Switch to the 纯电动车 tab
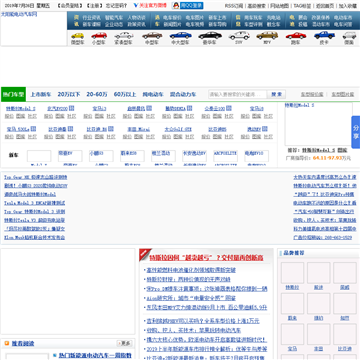This screenshot has height=360, width=360. pos(153,94)
